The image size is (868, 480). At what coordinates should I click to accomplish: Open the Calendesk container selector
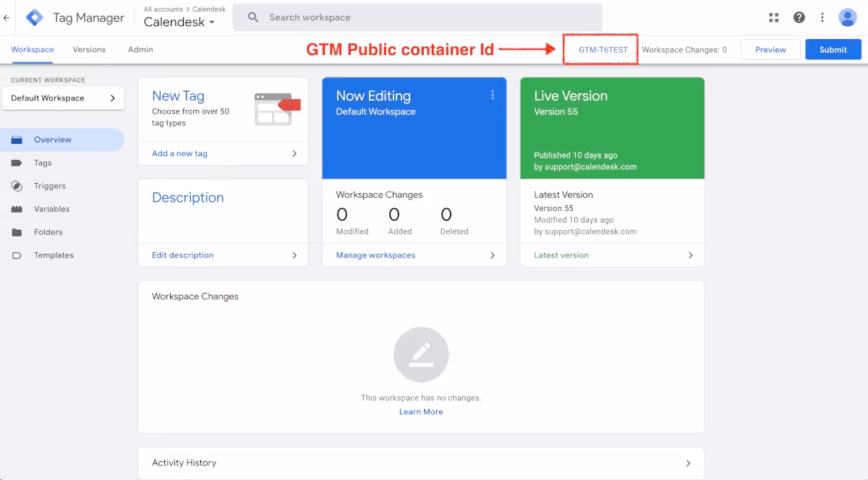[x=179, y=22]
